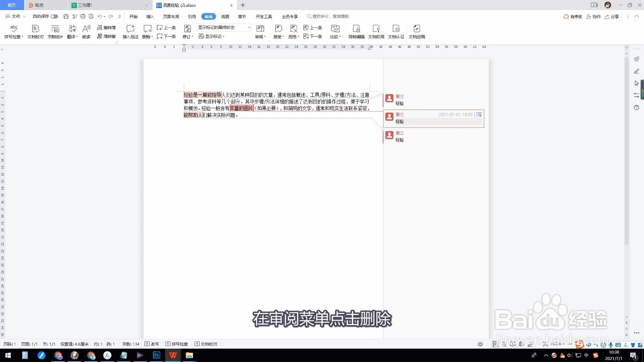Open 限制编辑 restrict editing panel
The width and height of the screenshot is (644, 362).
coord(356,31)
